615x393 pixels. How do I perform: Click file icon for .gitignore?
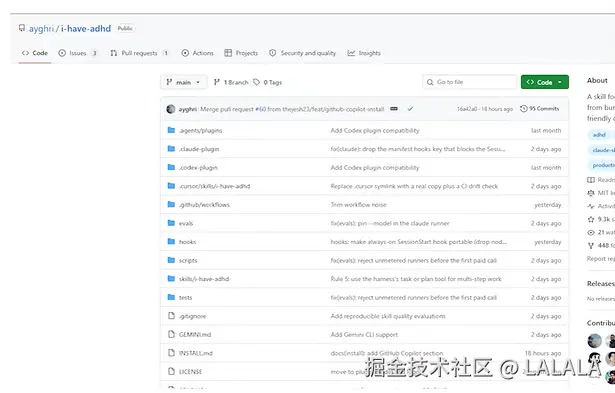coord(171,316)
